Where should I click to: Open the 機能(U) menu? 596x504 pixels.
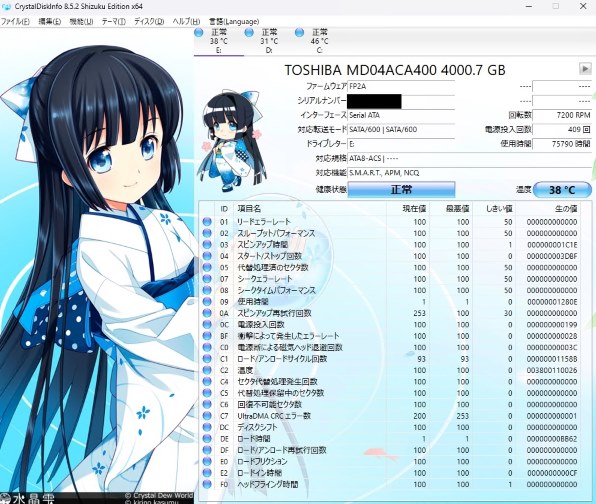[81, 21]
